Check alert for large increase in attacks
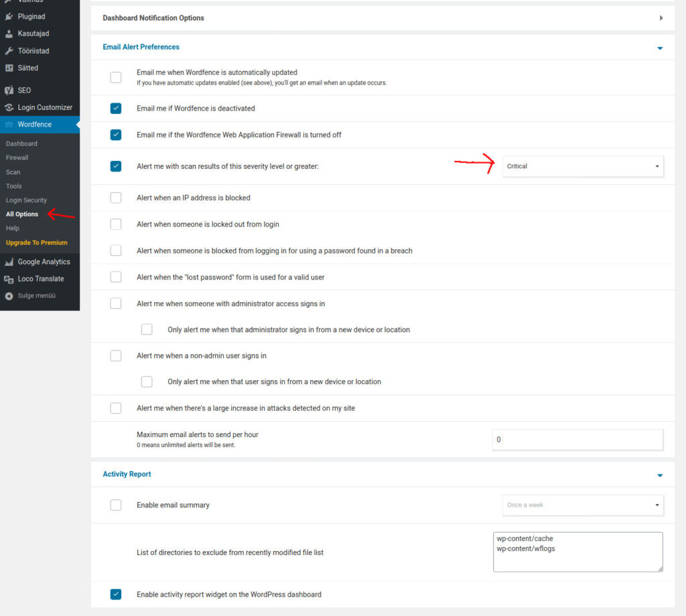This screenshot has height=616, width=686. click(x=115, y=408)
